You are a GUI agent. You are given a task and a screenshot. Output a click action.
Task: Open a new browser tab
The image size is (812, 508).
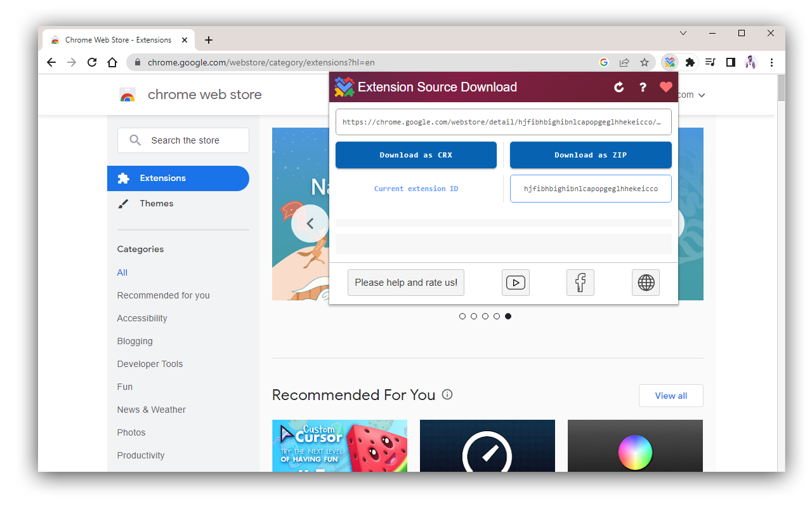[x=209, y=40]
